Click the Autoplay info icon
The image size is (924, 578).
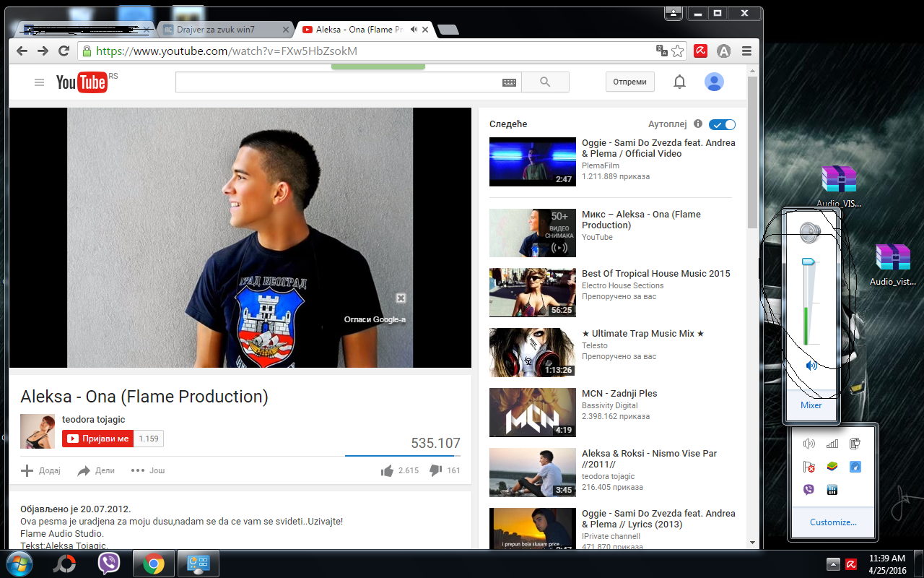point(698,124)
